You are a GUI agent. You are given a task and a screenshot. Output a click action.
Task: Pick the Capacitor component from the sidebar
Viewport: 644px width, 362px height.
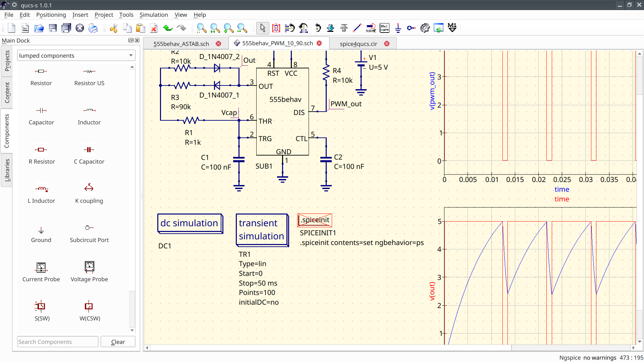click(x=41, y=116)
